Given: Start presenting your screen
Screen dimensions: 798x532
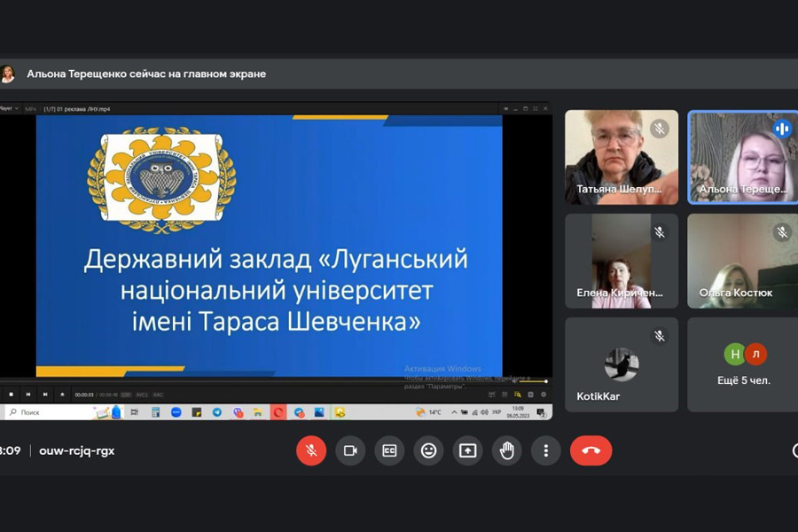Looking at the screenshot, I should (x=467, y=450).
